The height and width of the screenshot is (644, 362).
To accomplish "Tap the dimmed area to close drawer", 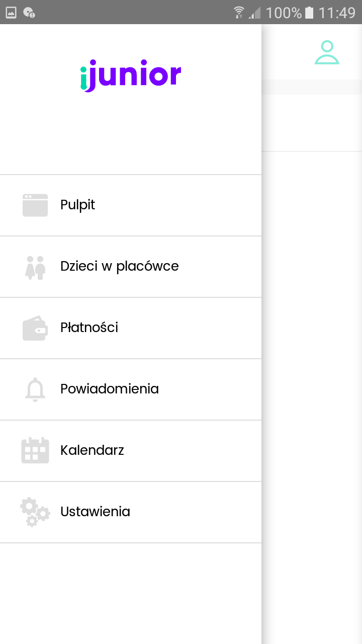I will (312, 352).
